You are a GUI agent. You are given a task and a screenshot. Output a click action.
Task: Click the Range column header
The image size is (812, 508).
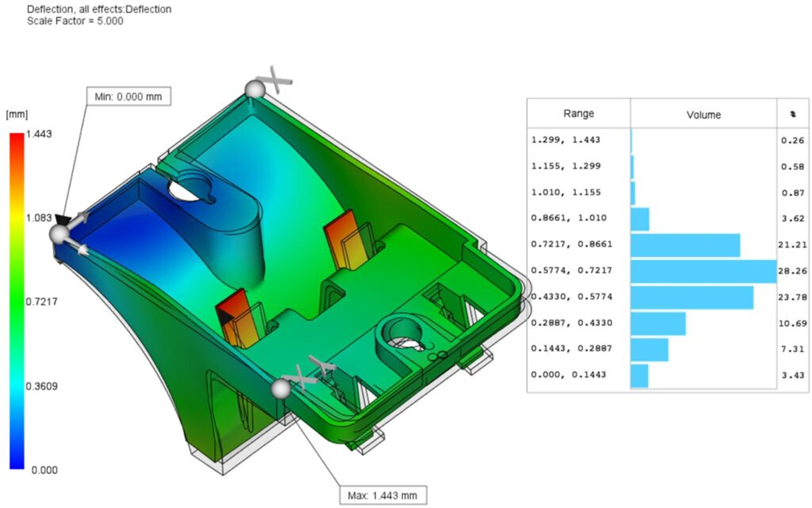pyautogui.click(x=578, y=114)
